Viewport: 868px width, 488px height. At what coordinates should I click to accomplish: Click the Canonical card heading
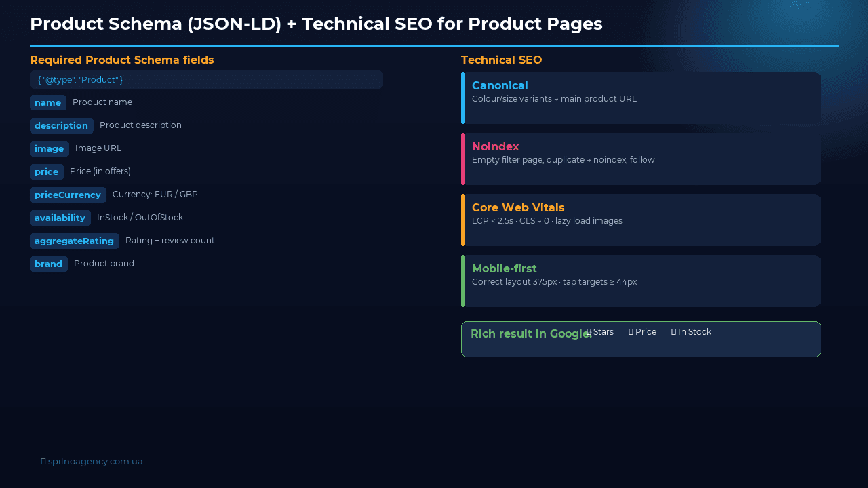(500, 85)
